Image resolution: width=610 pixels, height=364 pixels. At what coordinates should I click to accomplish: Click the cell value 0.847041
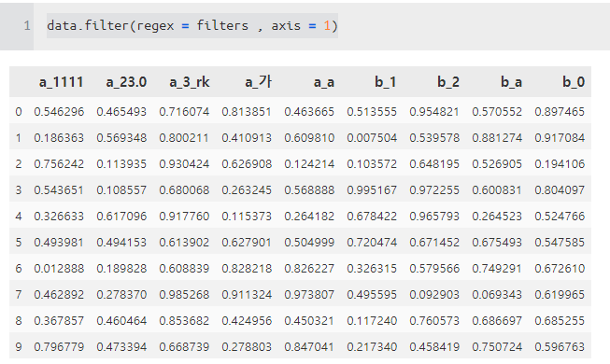pyautogui.click(x=309, y=346)
